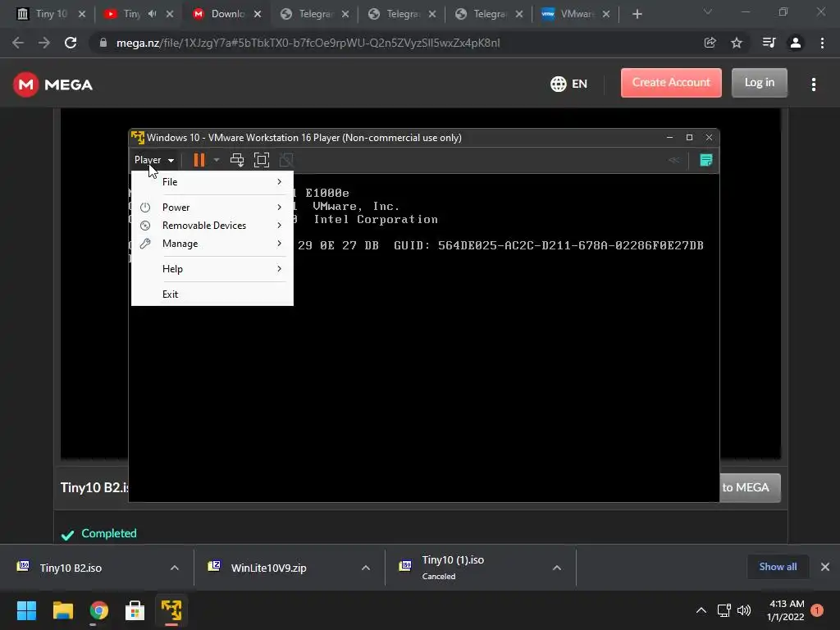840x630 pixels.
Task: Open Chrome from taskbar
Action: pyautogui.click(x=98, y=610)
